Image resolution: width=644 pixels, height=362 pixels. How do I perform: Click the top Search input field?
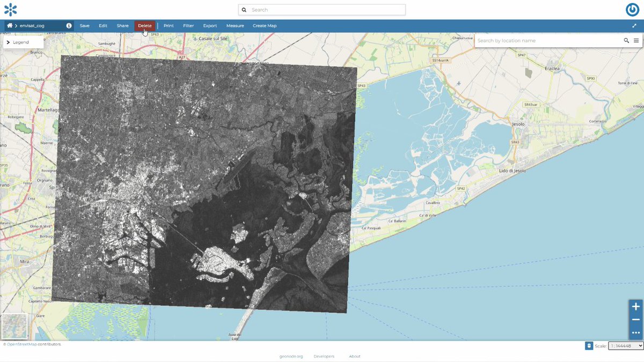coord(322,10)
